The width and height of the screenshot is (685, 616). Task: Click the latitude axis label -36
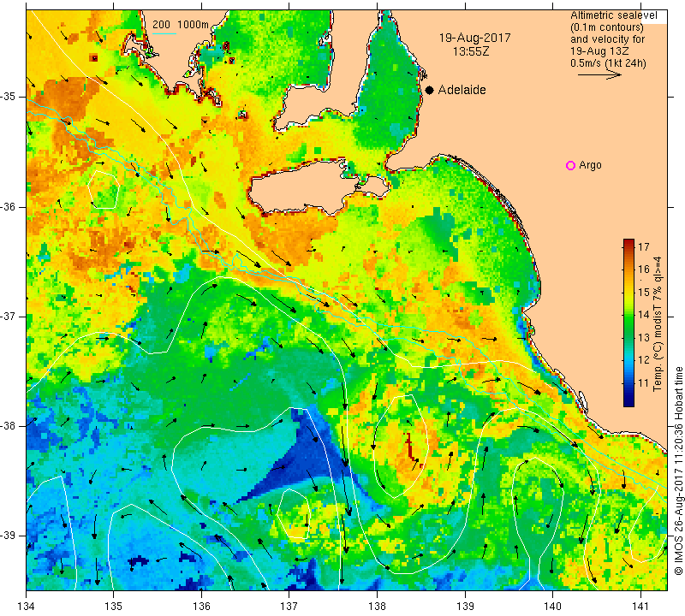point(9,206)
